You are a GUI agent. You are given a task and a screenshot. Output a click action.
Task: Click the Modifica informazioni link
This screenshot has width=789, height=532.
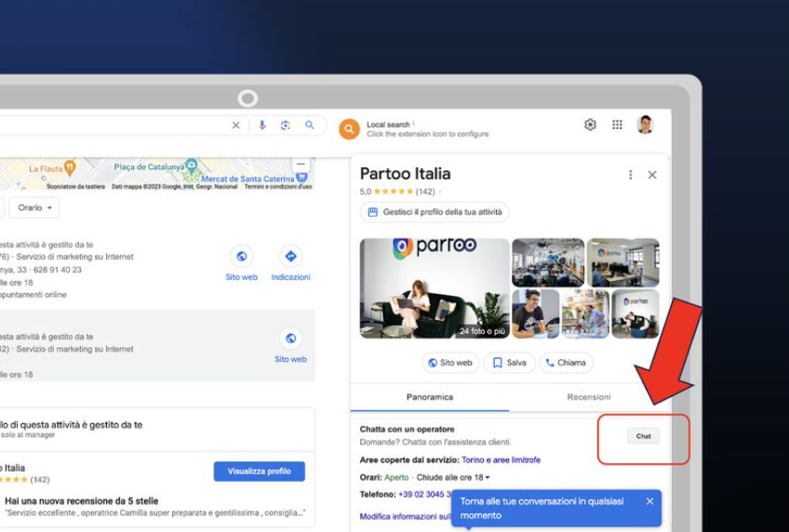(x=405, y=516)
